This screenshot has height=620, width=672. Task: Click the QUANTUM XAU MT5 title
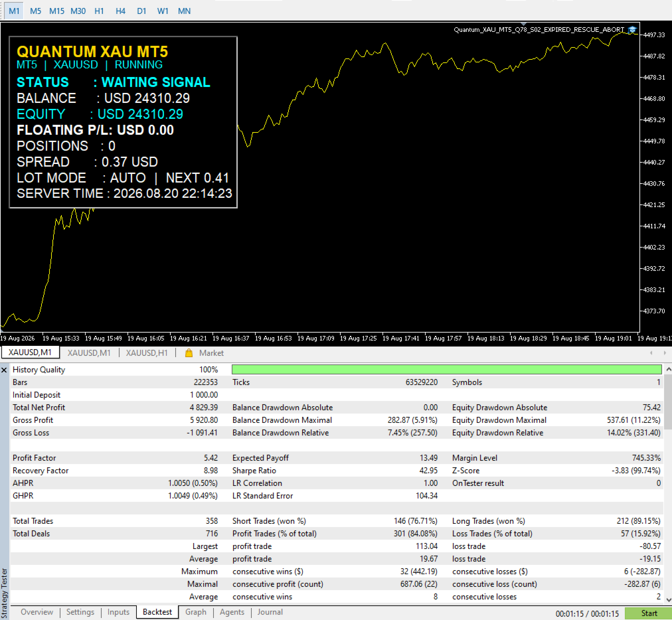92,51
